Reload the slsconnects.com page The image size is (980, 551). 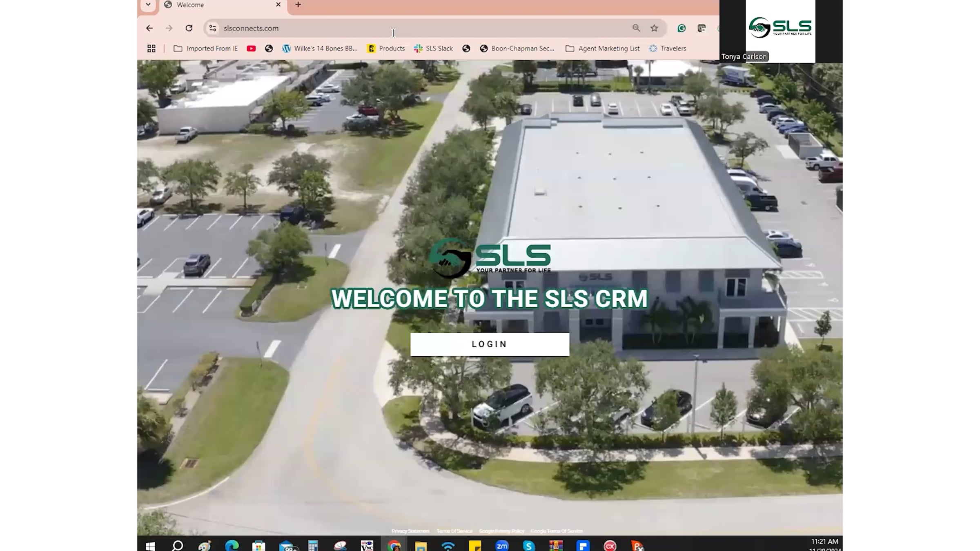coord(189,28)
